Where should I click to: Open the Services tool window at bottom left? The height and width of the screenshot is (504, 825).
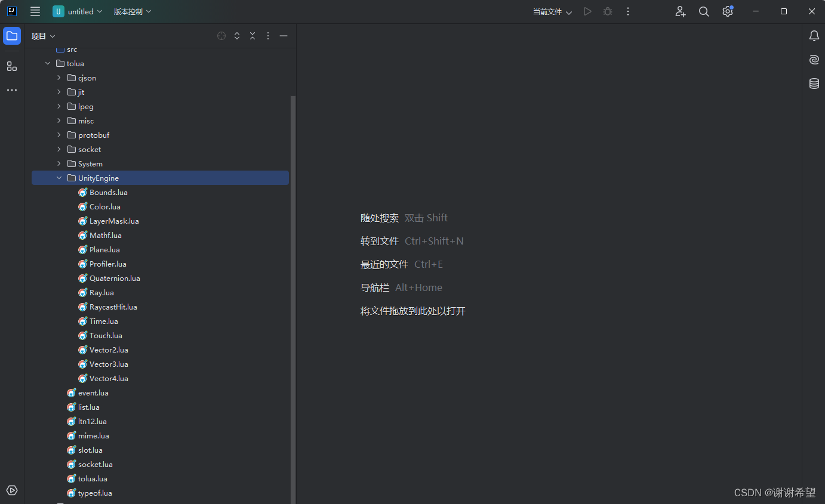pyautogui.click(x=12, y=490)
